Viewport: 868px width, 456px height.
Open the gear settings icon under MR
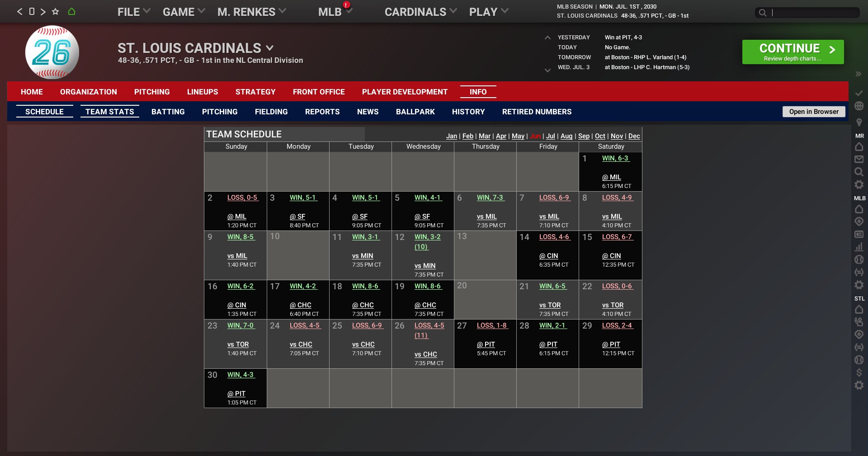click(x=859, y=184)
